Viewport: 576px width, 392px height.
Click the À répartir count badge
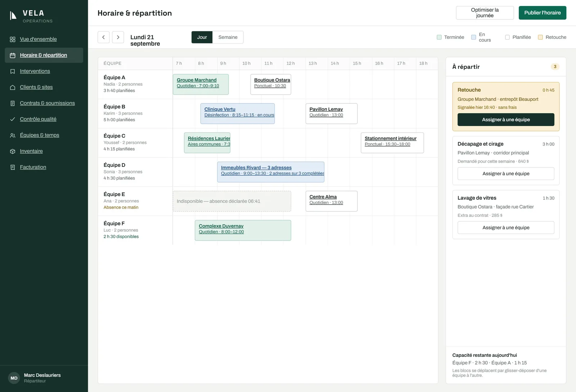click(555, 67)
